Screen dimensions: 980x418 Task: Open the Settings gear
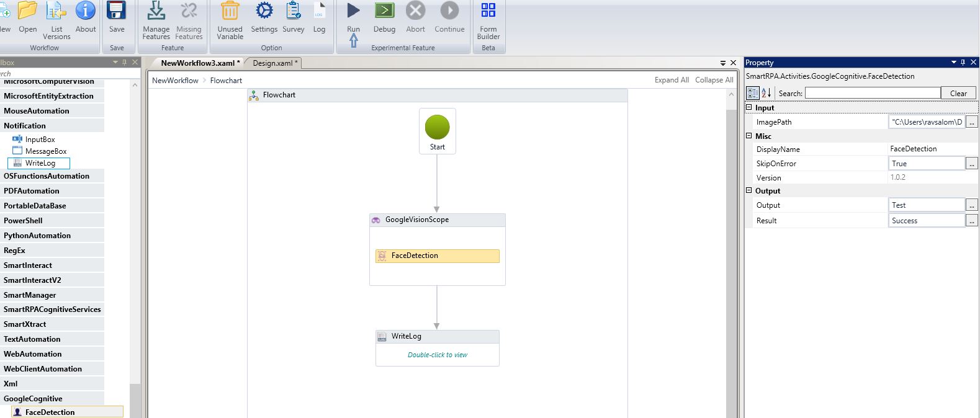click(x=264, y=11)
